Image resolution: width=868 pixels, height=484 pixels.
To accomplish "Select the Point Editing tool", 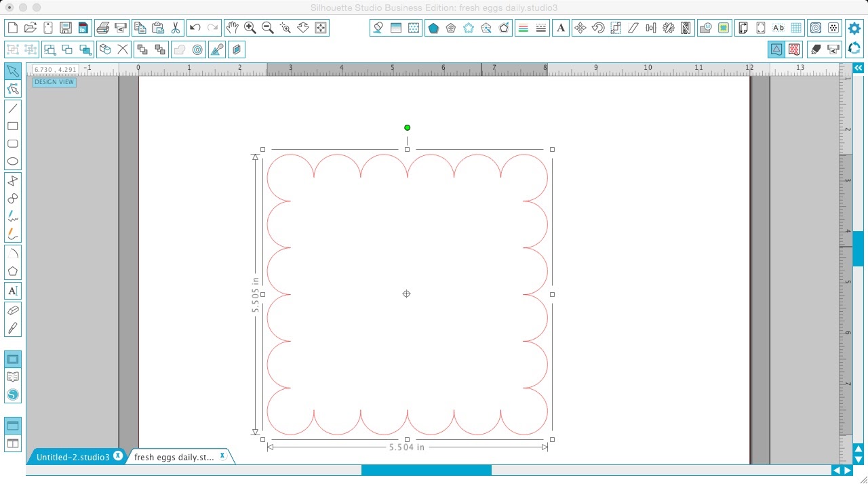I will (x=12, y=89).
